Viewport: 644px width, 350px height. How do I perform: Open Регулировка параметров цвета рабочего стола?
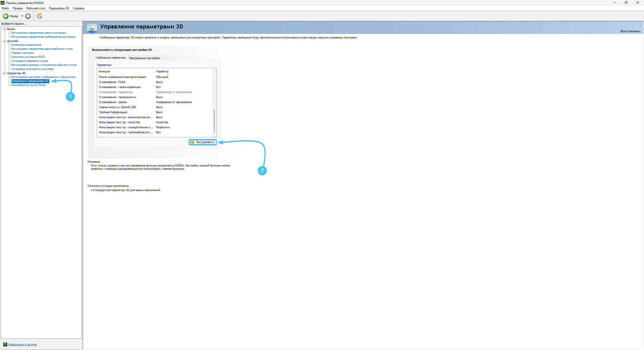coord(42,49)
